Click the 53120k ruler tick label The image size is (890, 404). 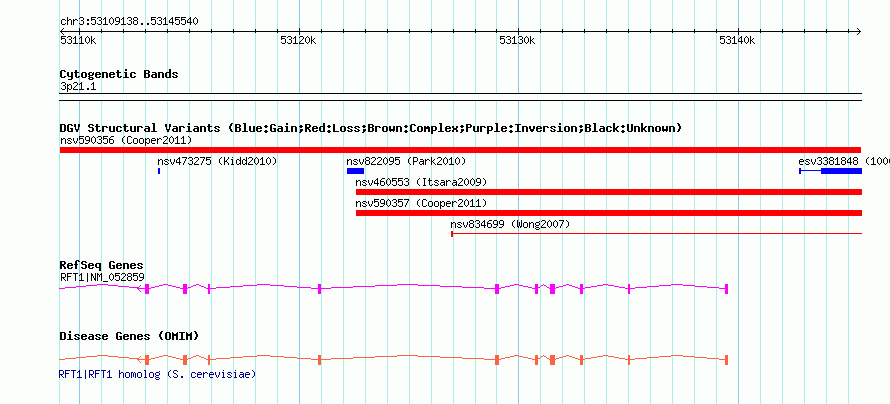point(298,40)
